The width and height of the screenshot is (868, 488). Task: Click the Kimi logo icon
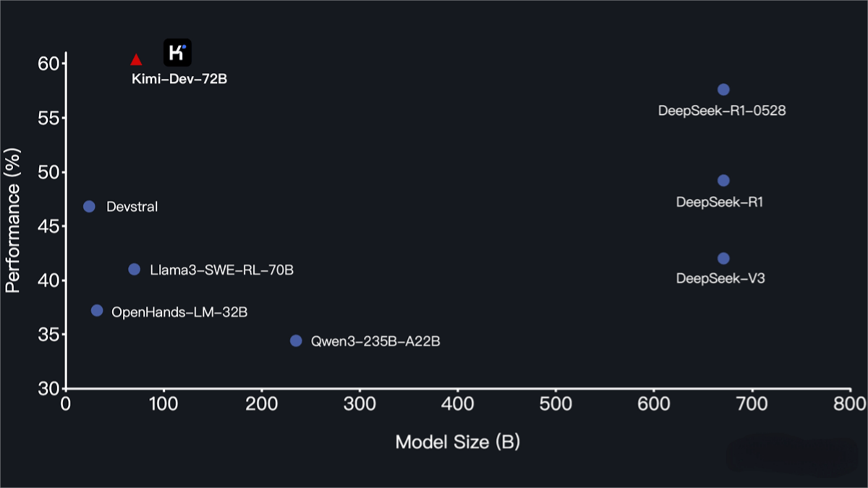point(177,53)
